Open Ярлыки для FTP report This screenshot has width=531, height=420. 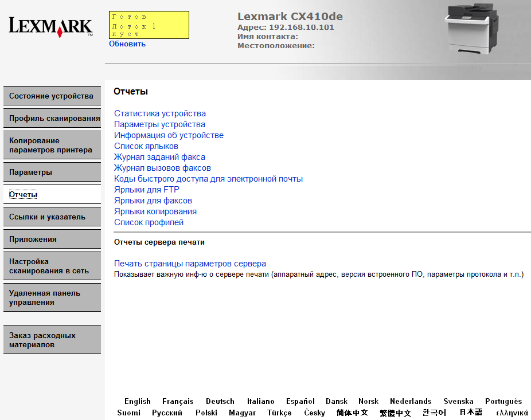[147, 190]
